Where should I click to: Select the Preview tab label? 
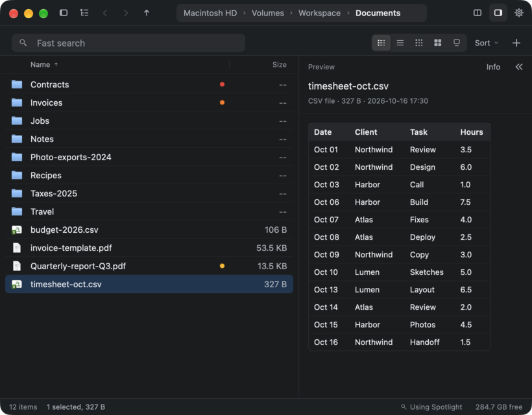321,67
